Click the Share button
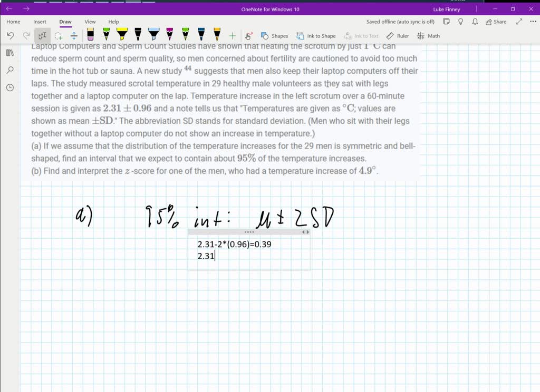 tap(496, 22)
